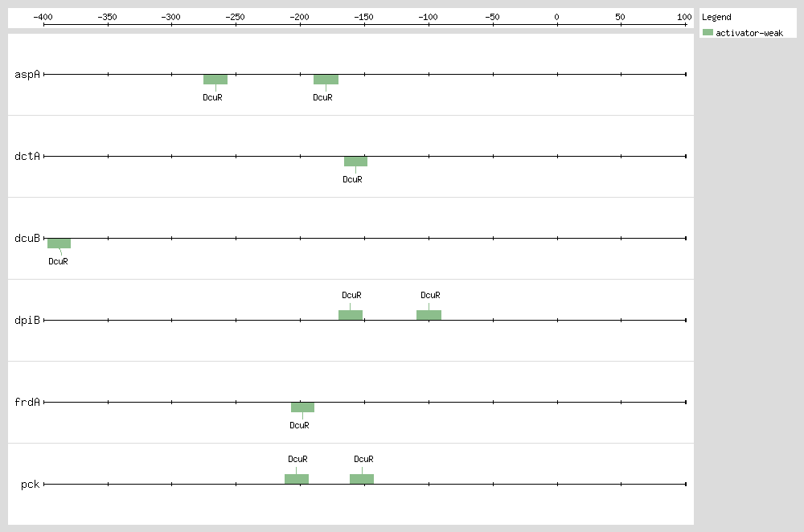Click the 100 scale label
Screen dimensions: 804x532
684,17
